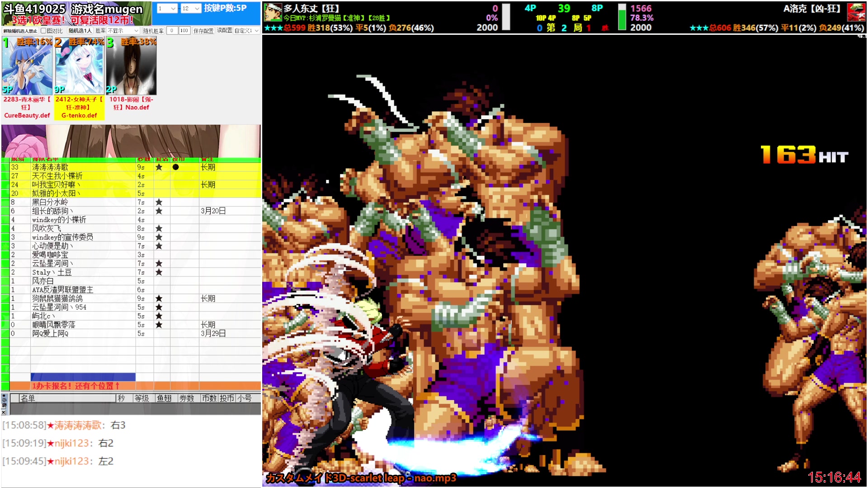Click into the winrate max field showing 100
The image size is (868, 488).
pyautogui.click(x=184, y=31)
